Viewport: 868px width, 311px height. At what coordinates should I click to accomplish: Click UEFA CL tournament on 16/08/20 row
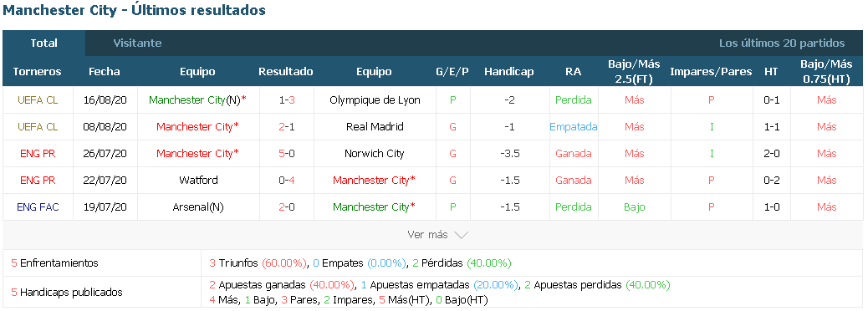tap(38, 100)
